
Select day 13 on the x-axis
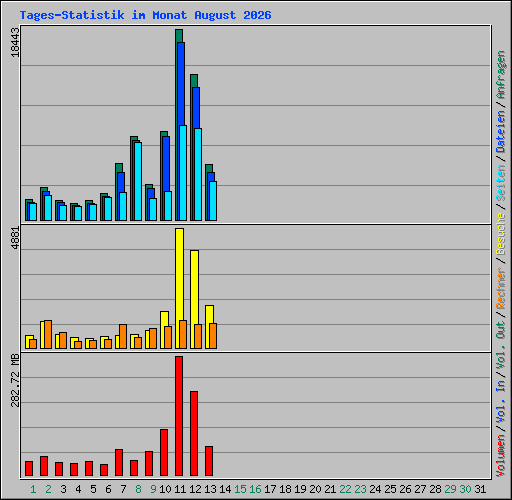210,489
